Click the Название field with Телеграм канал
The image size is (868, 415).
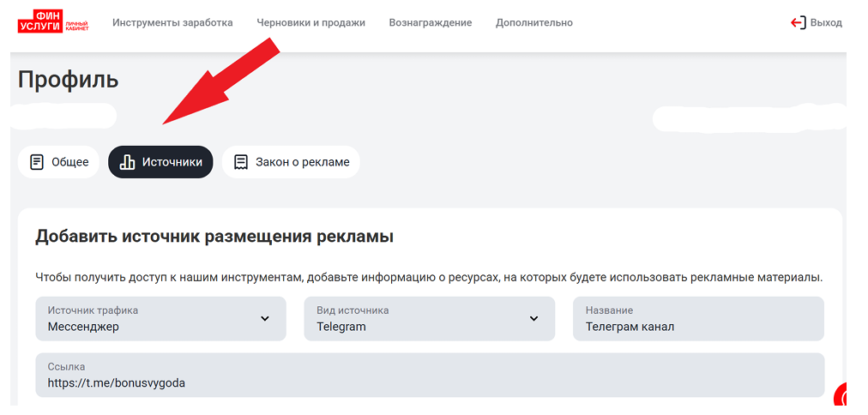coord(697,319)
